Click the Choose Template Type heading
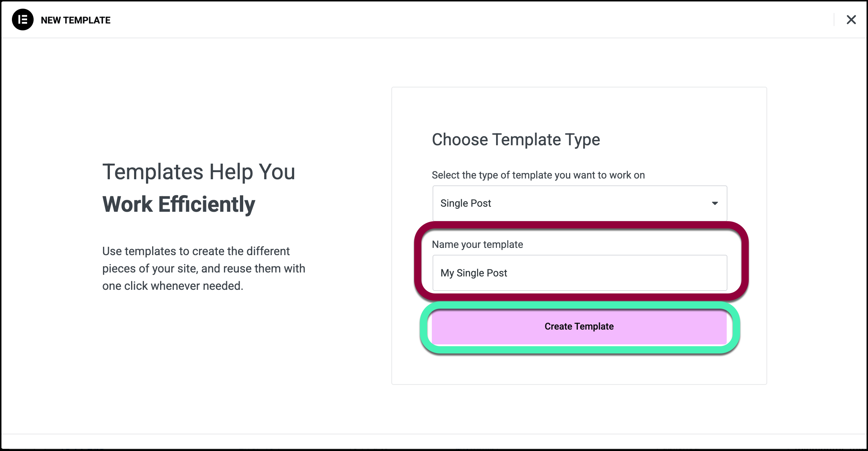868x451 pixels. point(516,139)
